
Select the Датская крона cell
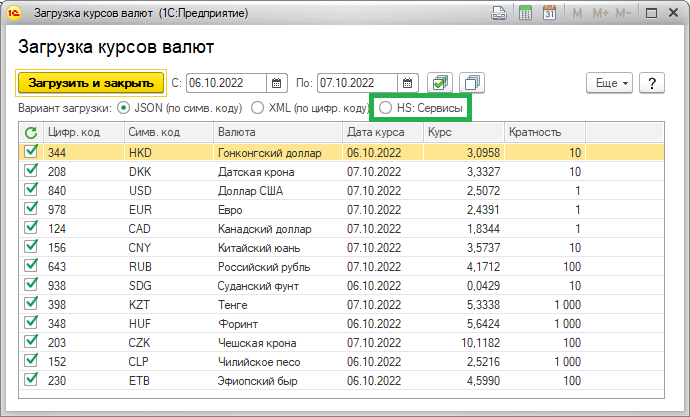click(x=278, y=172)
